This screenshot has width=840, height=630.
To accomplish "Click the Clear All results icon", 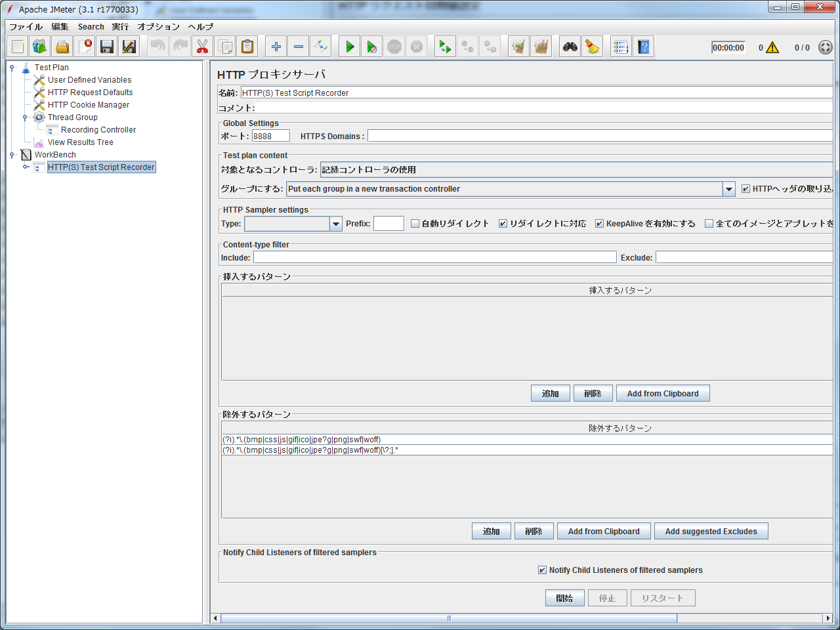I will pyautogui.click(x=541, y=47).
